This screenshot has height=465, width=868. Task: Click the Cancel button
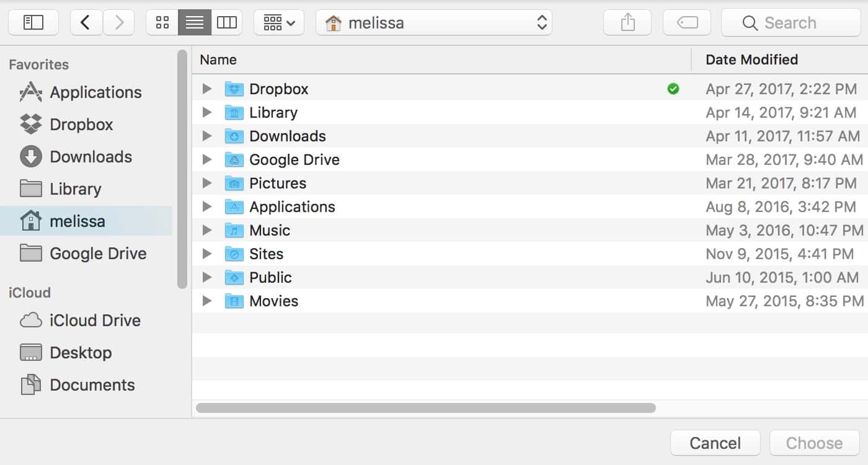(x=715, y=443)
